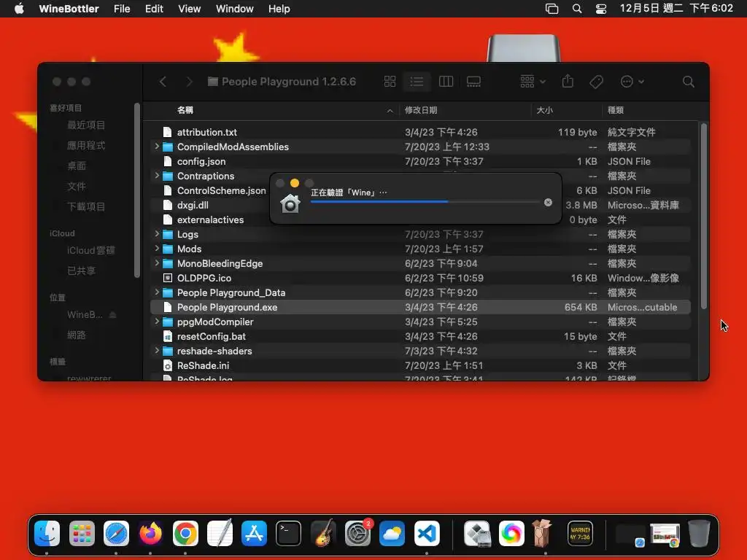Open the WineBottler app menu

tap(69, 9)
